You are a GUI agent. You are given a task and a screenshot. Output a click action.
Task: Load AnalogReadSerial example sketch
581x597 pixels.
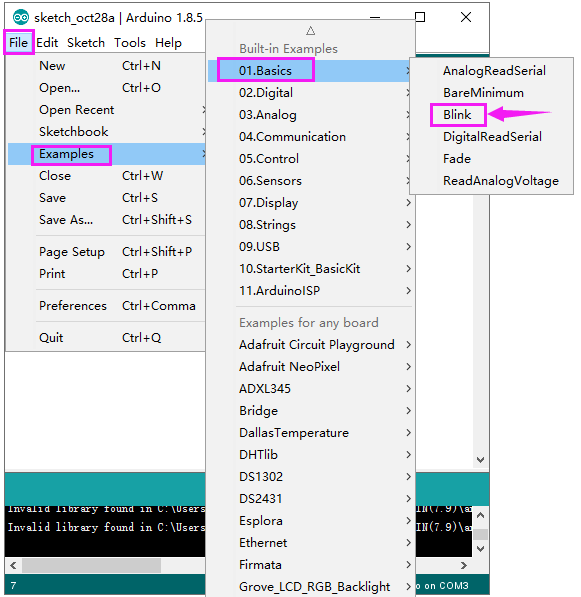[492, 71]
